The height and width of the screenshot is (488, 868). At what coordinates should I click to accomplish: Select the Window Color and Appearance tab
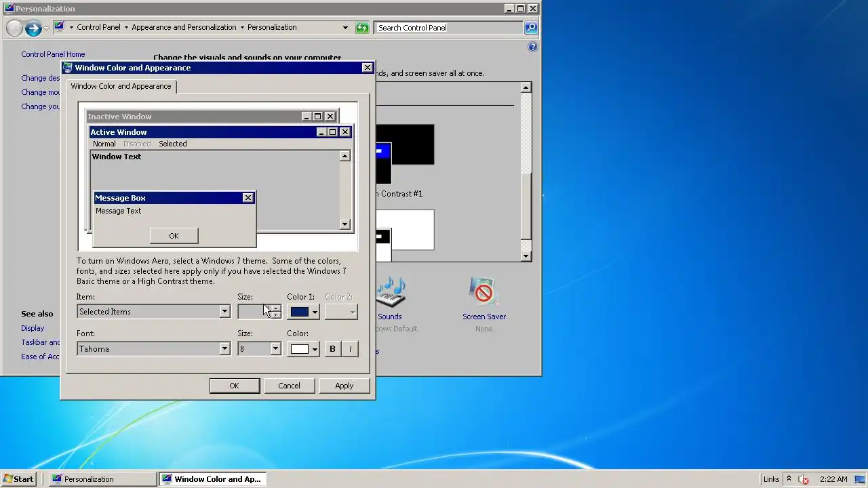point(121,86)
